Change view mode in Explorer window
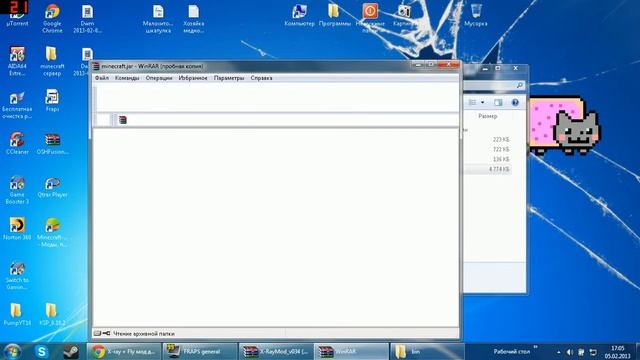The width and height of the screenshot is (640, 360). coord(473,102)
